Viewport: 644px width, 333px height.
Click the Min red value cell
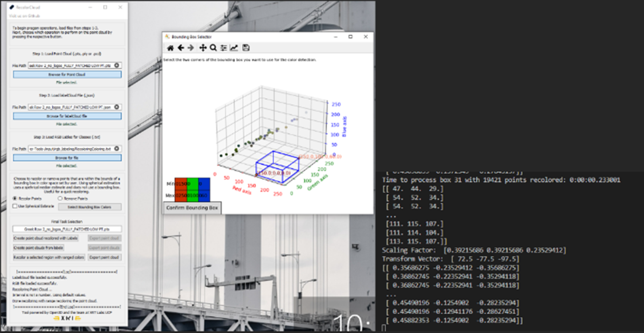(x=180, y=184)
